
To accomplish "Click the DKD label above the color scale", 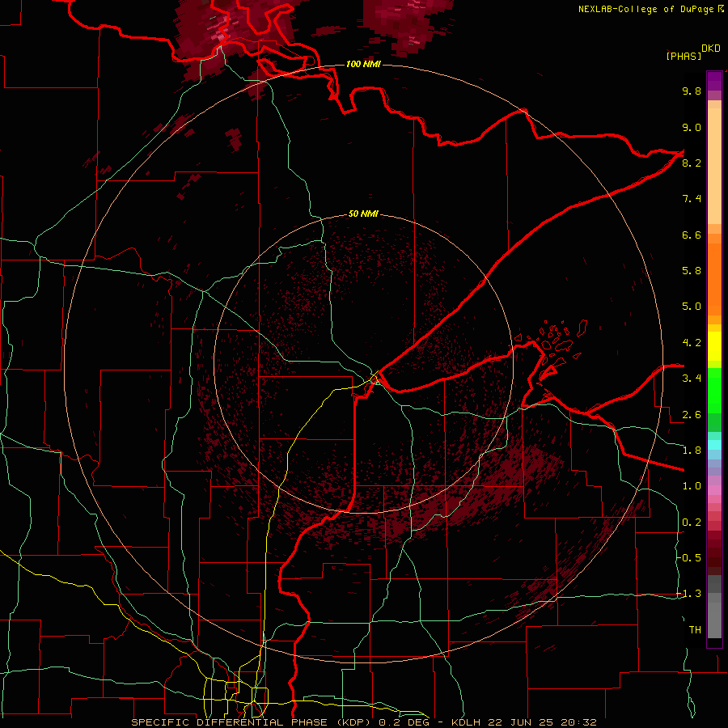I will (x=711, y=49).
